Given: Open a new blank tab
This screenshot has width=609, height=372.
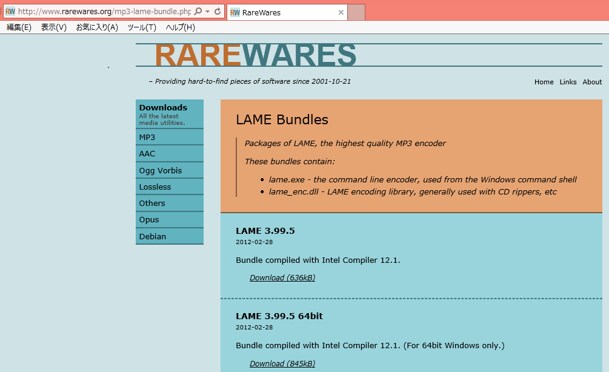Looking at the screenshot, I should pyautogui.click(x=356, y=12).
